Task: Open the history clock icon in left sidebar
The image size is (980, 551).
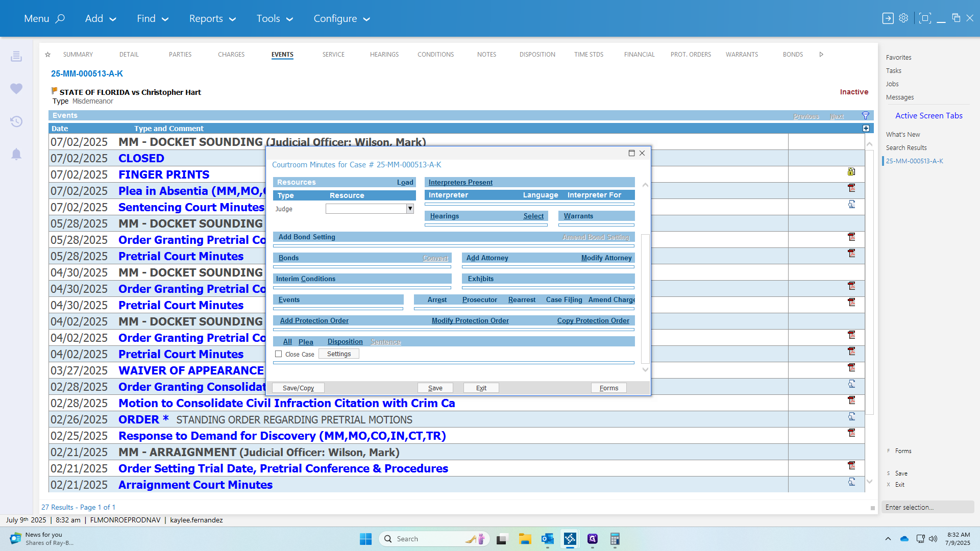Action: [x=16, y=121]
